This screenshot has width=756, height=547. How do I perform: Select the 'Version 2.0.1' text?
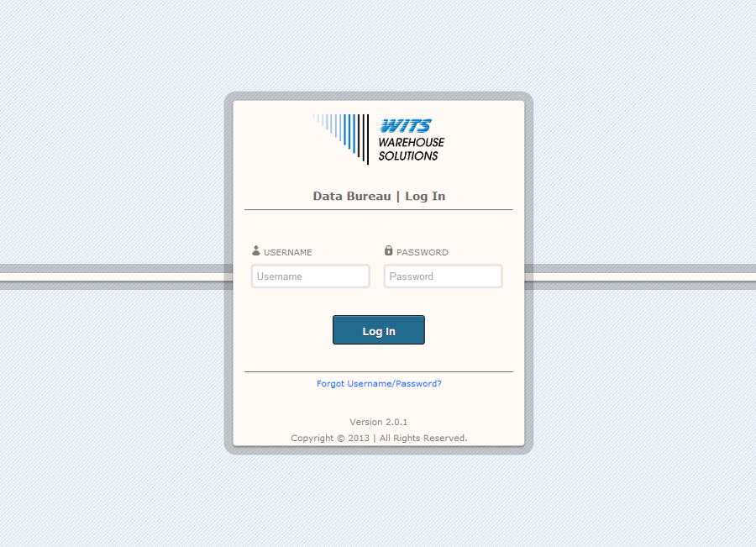pyautogui.click(x=379, y=422)
